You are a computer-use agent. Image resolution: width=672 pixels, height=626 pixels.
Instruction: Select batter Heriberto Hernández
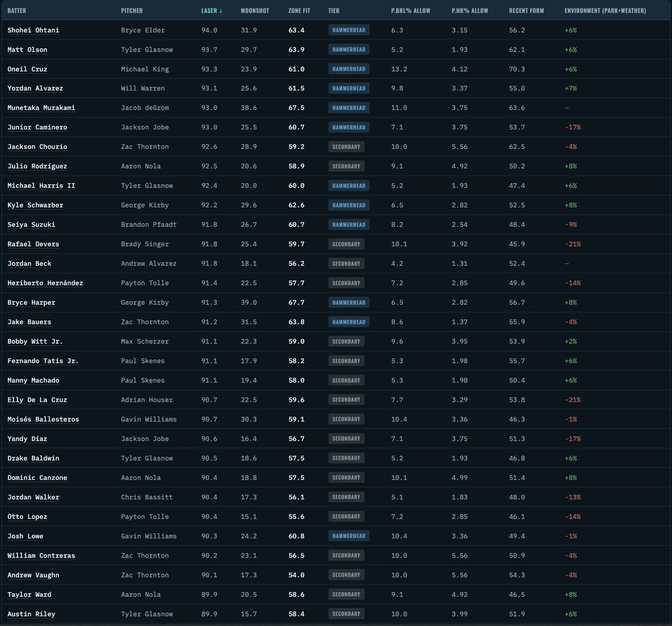(45, 283)
